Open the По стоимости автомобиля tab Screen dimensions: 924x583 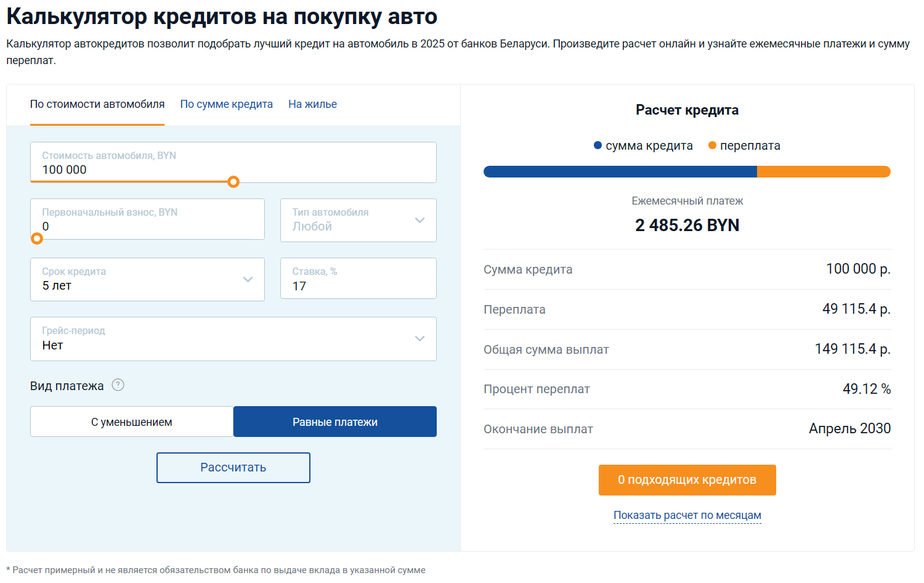coord(97,104)
